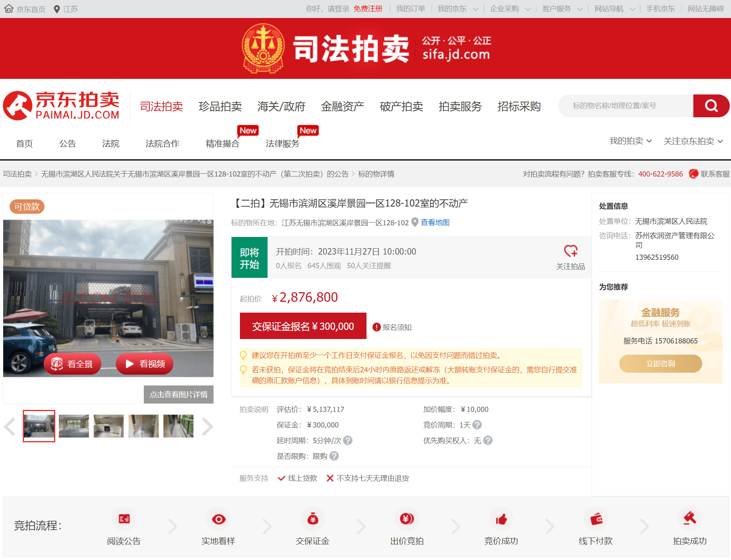Open the 法院 menu item

[111, 144]
